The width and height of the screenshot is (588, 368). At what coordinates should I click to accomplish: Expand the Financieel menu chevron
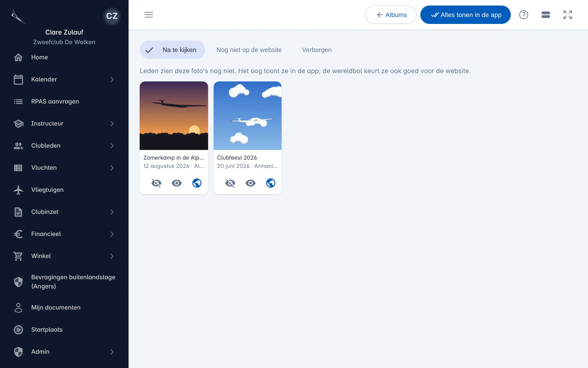[112, 234]
